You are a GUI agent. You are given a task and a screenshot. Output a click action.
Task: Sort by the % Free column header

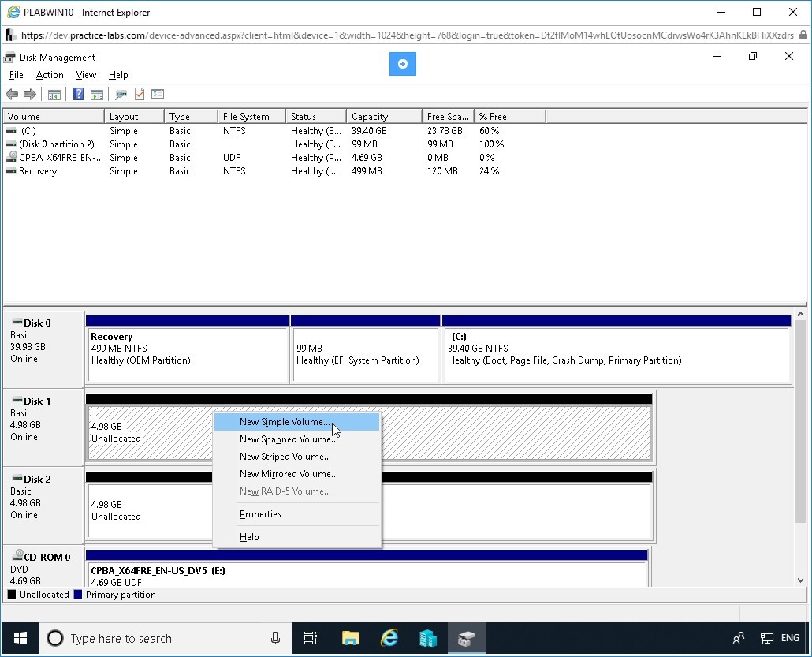510,117
